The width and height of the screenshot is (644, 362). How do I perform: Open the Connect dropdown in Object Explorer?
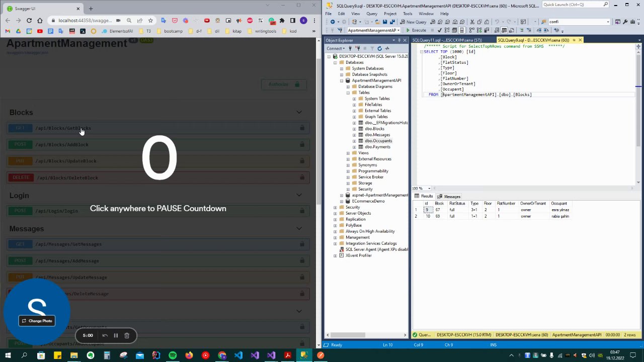(x=336, y=48)
